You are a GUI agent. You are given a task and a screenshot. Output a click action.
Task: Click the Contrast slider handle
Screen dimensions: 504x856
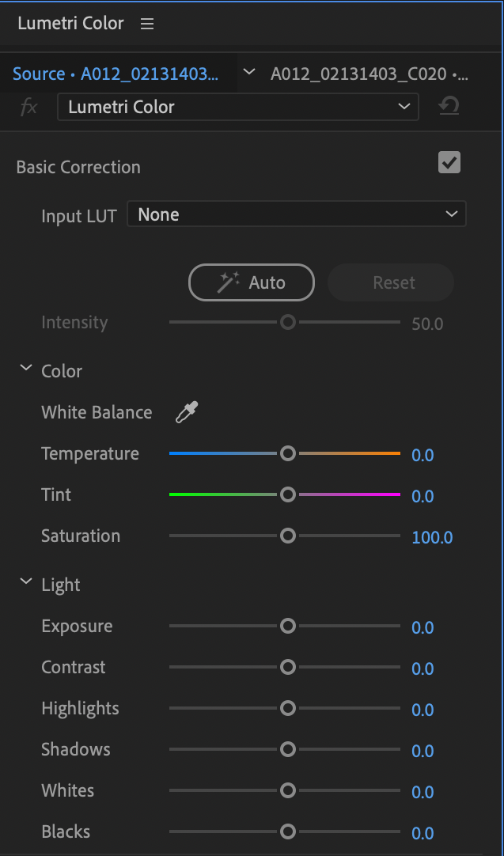(288, 667)
